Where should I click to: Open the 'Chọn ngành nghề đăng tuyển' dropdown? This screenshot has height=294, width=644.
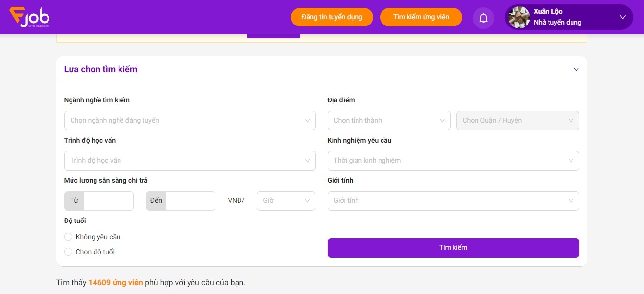point(190,120)
